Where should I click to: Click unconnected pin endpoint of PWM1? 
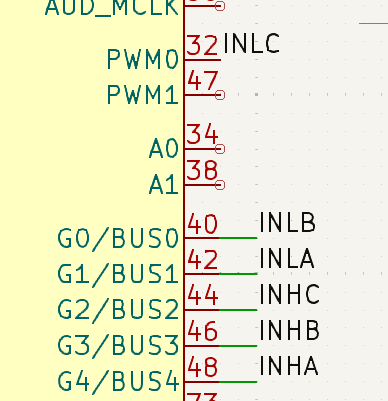[220, 95]
